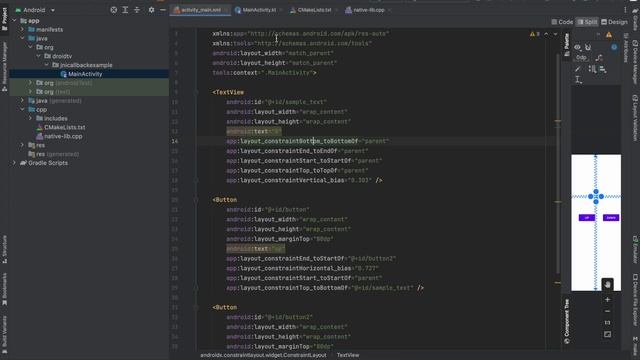Expand the org (androidTest) package
The image size is (640, 360).
coord(31,83)
